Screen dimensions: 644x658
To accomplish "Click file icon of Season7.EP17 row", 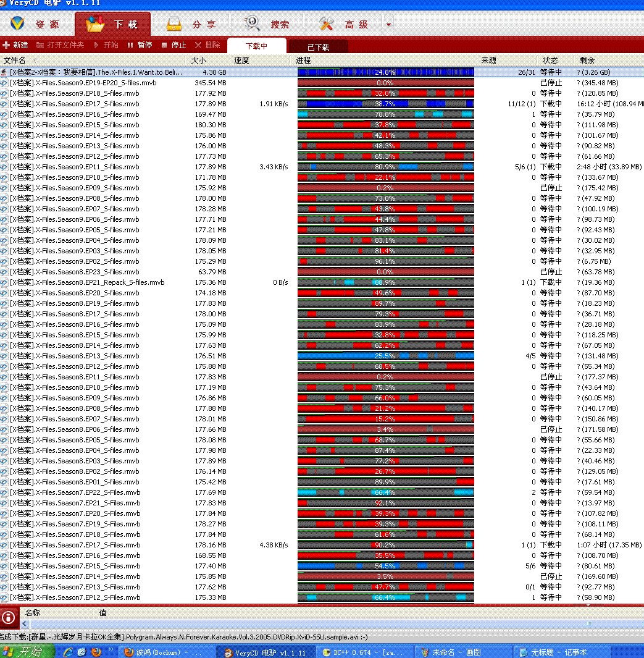I will [x=4, y=545].
